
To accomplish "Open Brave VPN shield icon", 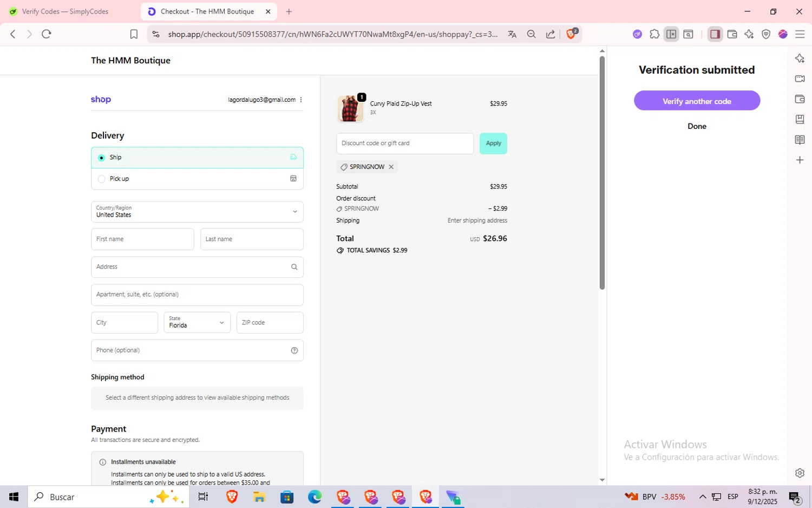I will (766, 34).
